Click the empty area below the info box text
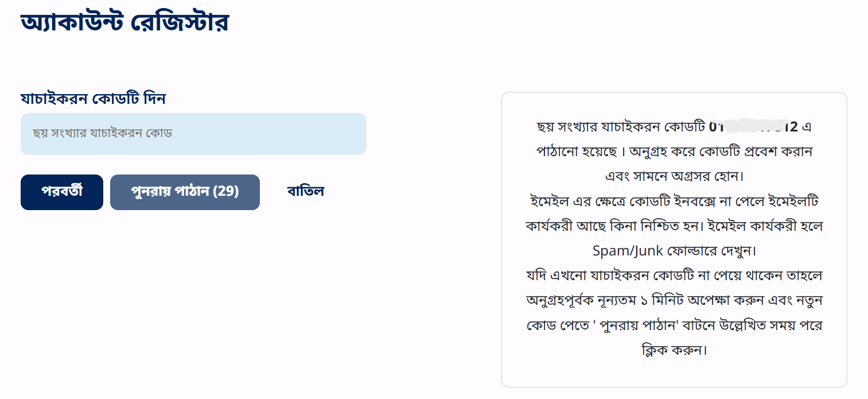Screen dimensions: 868x399 pyautogui.click(x=674, y=372)
